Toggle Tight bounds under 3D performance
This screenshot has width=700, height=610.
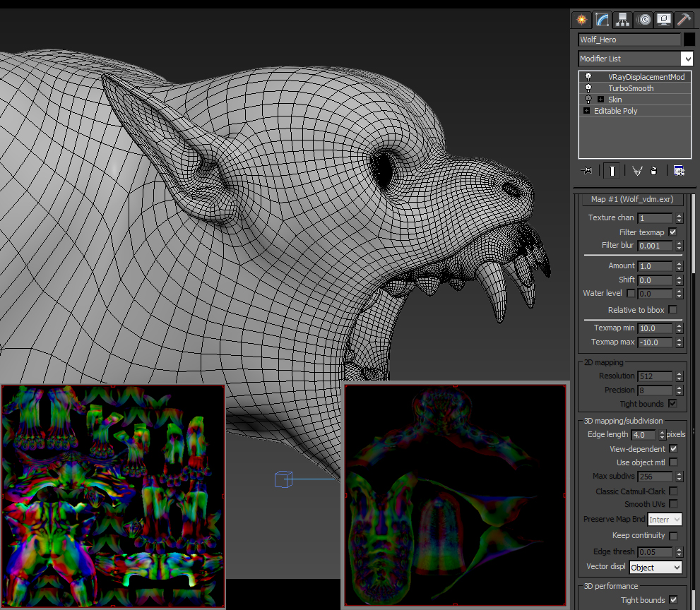(674, 599)
